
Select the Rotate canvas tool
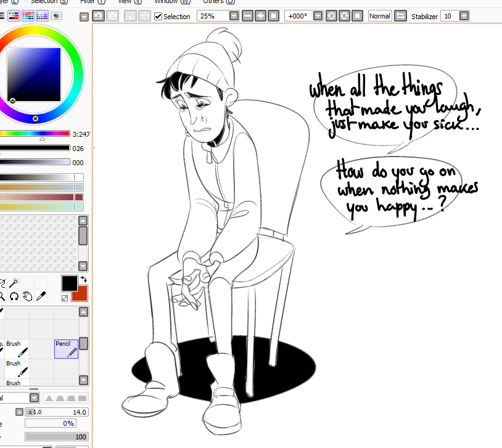(14, 296)
